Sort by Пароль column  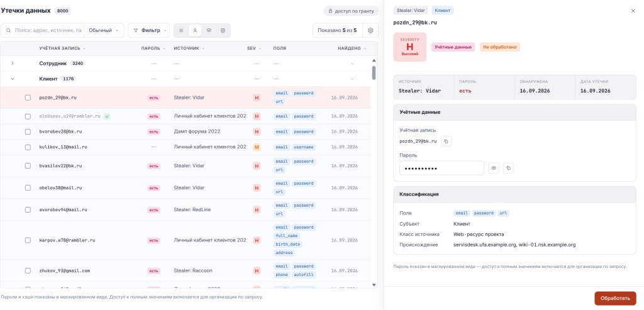[x=153, y=48]
